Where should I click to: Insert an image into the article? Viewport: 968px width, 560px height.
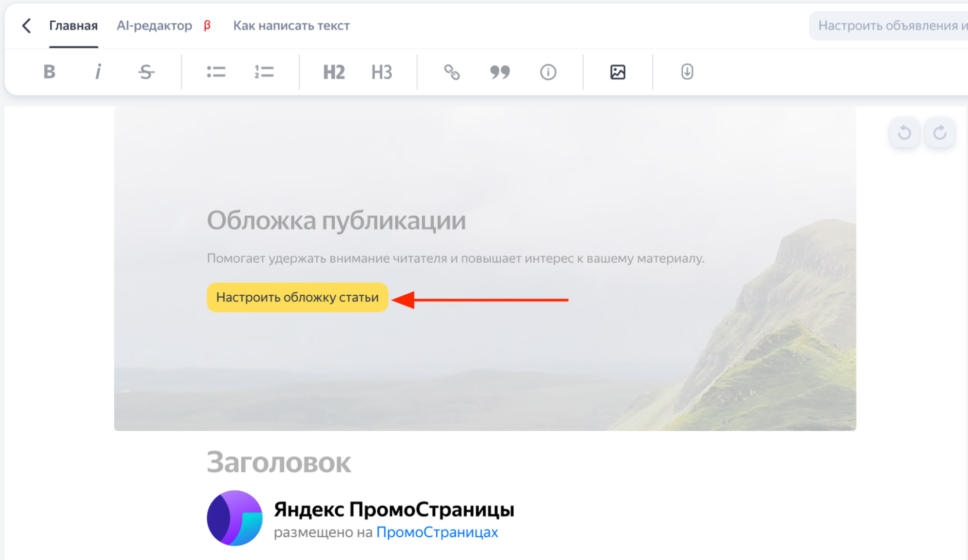617,72
